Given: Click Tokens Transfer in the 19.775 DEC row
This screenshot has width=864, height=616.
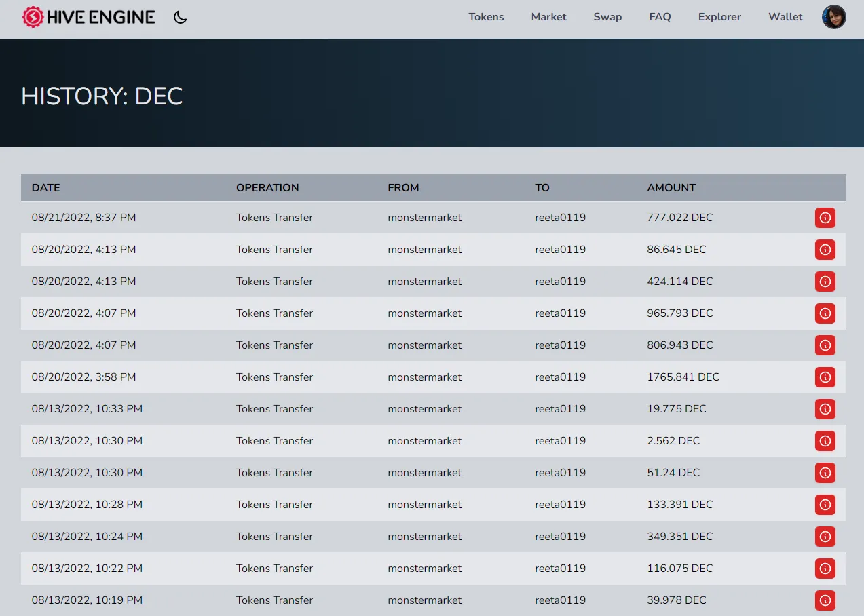Looking at the screenshot, I should (274, 409).
